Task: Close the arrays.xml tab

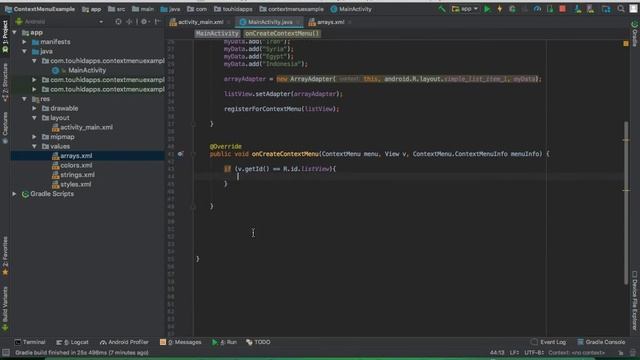Action: [350, 22]
